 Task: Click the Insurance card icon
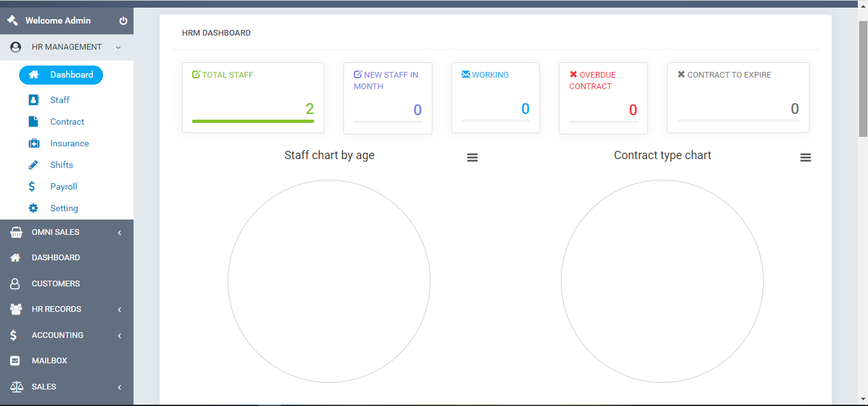coord(34,143)
